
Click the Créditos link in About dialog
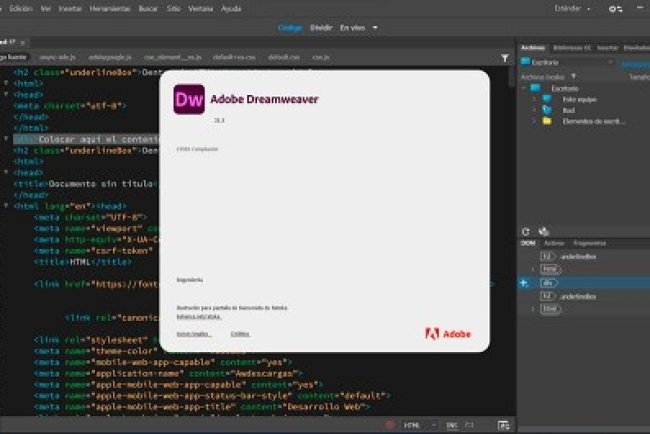coord(240,334)
